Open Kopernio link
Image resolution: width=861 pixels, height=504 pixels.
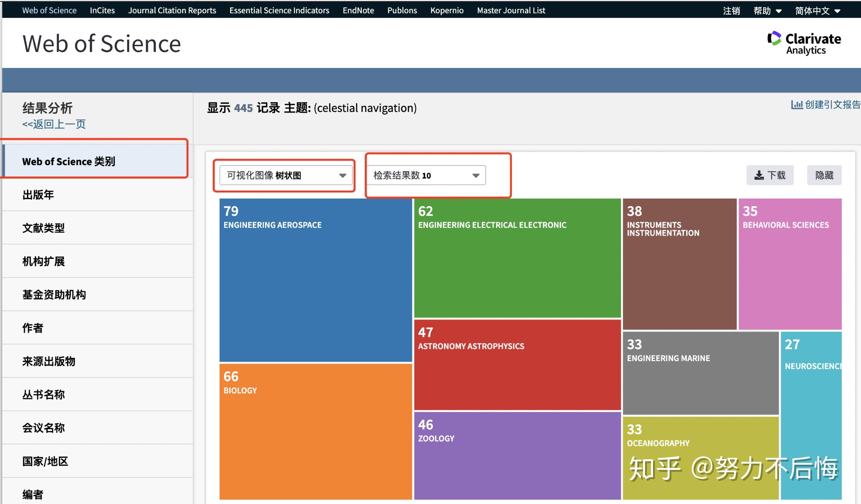click(447, 11)
